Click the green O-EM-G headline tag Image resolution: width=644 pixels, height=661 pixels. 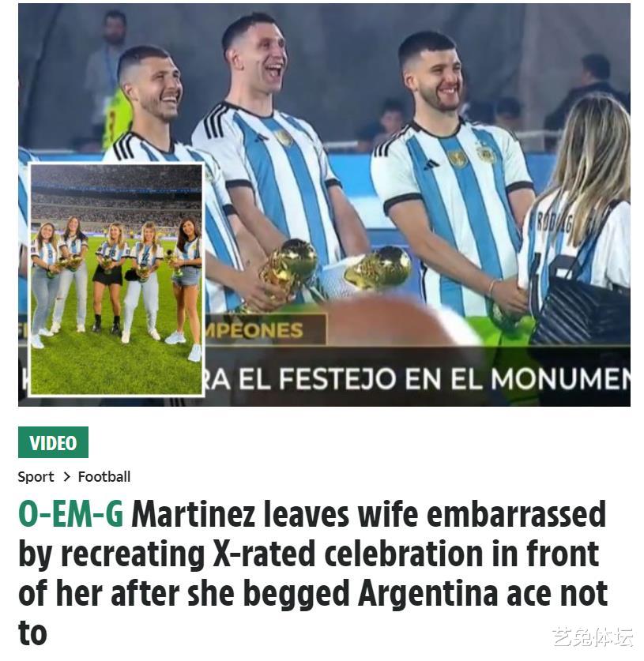tap(71, 513)
